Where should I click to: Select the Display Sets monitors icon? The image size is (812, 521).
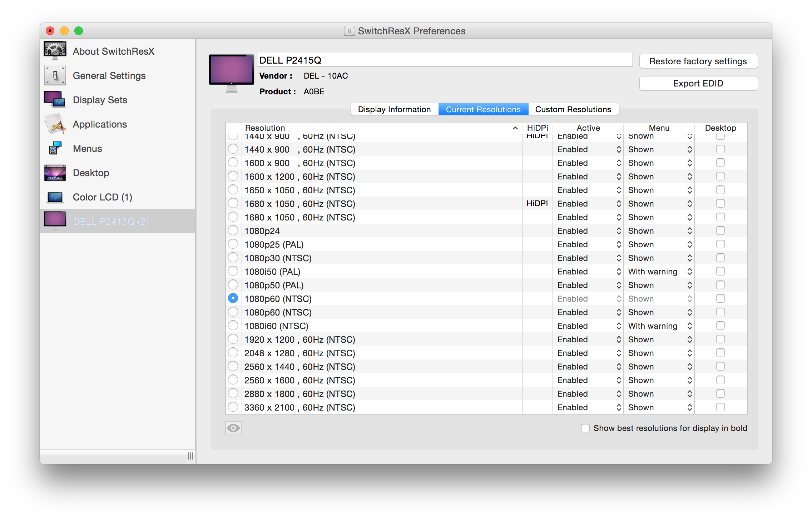(55, 99)
